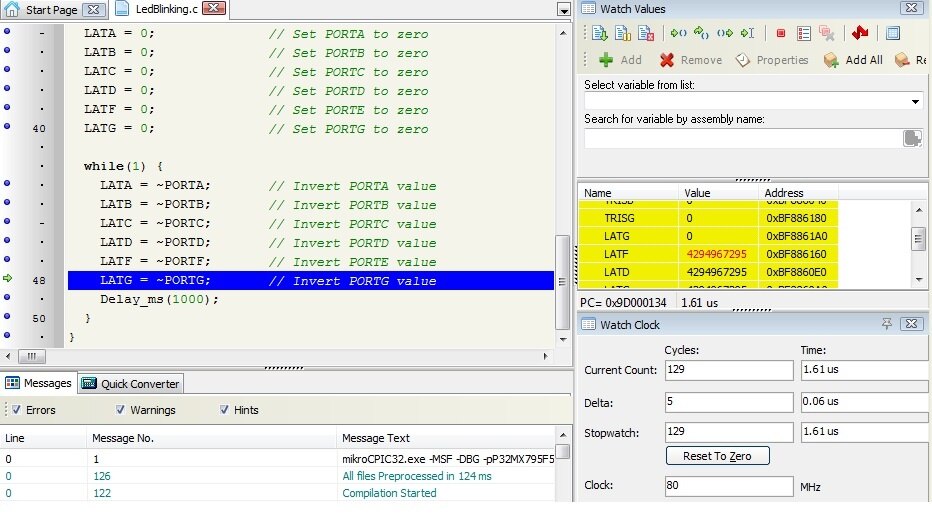Click the Step Into debugger icon
Image resolution: width=932 pixels, height=532 pixels.
pyautogui.click(x=679, y=33)
